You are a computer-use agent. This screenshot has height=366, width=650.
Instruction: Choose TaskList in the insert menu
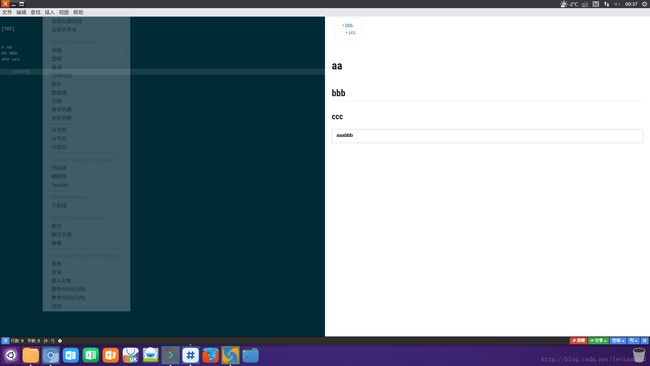[x=86, y=185]
